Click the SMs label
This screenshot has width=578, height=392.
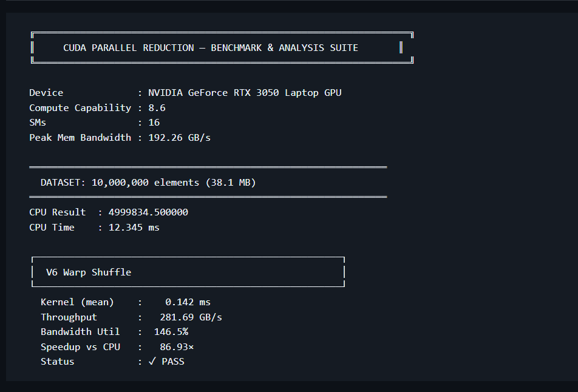point(38,123)
